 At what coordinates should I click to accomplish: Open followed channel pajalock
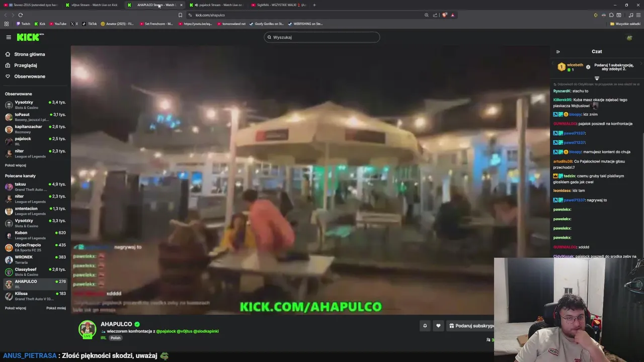pos(35,141)
